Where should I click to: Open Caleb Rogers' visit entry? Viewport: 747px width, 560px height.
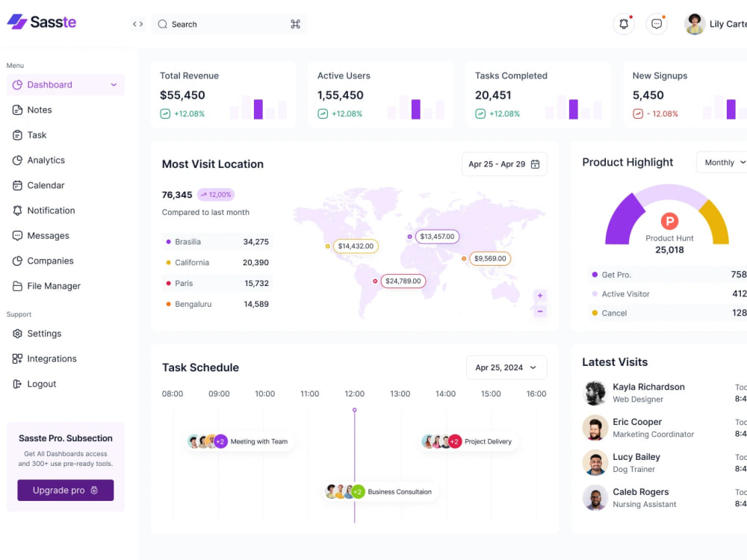pyautogui.click(x=665, y=497)
